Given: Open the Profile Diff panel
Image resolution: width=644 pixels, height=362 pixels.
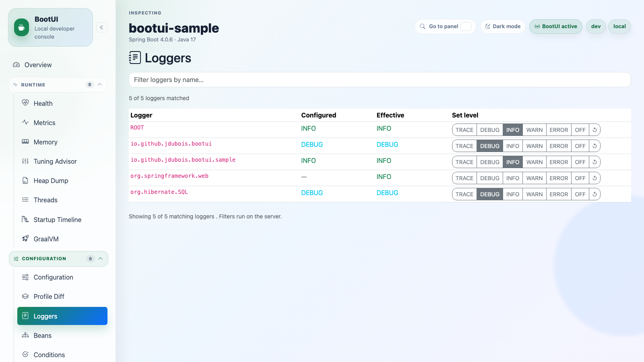Looking at the screenshot, I should pyautogui.click(x=62, y=296).
